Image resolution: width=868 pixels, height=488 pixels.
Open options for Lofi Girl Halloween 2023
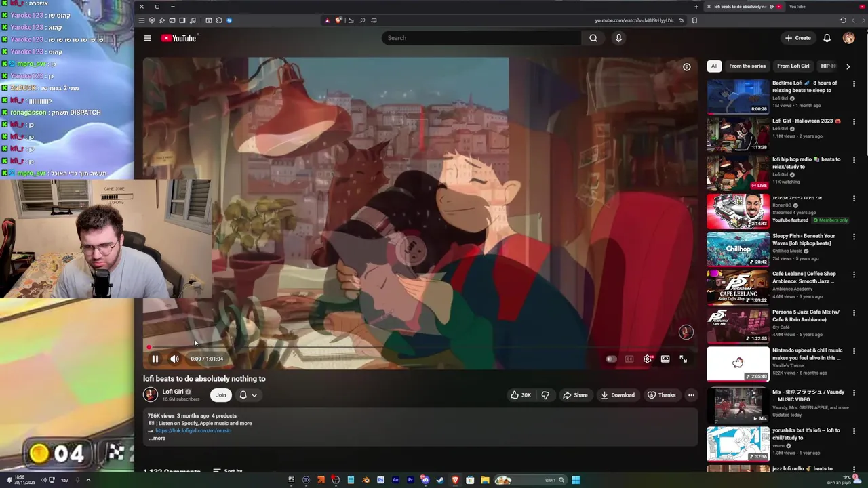pos(854,122)
